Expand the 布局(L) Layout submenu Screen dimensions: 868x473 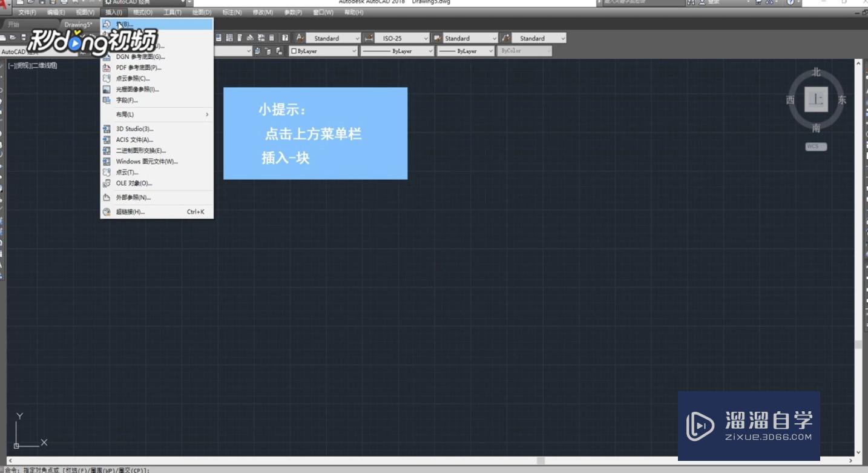(x=157, y=114)
